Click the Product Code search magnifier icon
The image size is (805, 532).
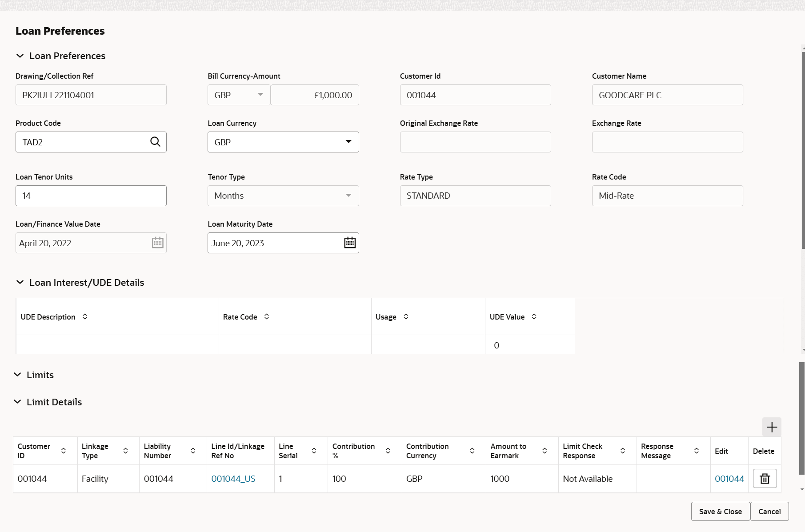coord(155,142)
